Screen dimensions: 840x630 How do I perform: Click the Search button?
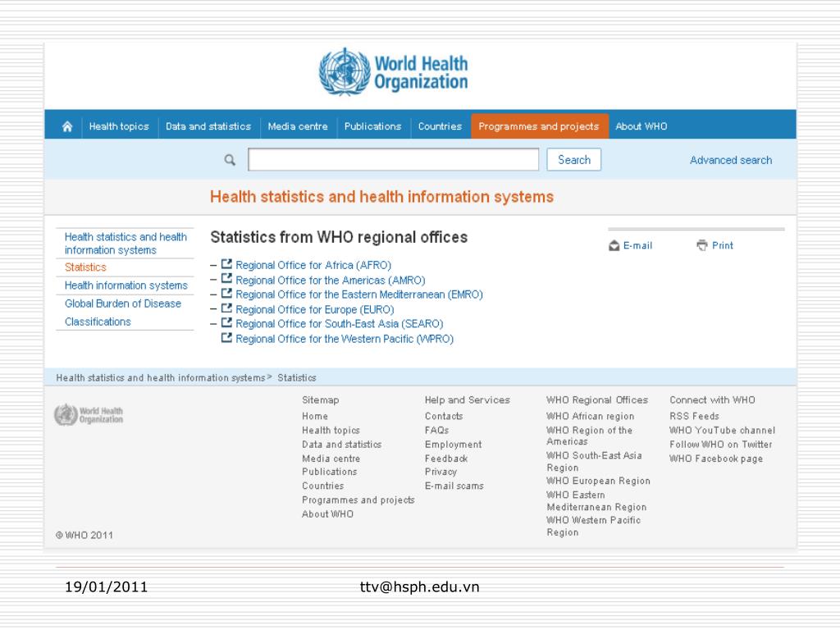(x=573, y=160)
